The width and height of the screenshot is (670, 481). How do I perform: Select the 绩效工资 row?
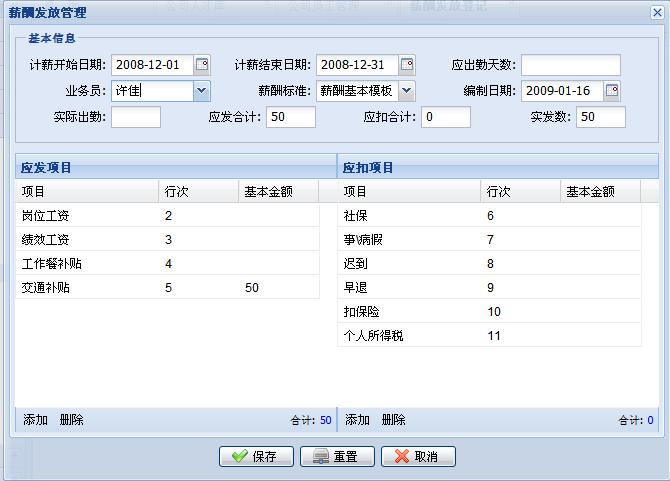point(168,239)
